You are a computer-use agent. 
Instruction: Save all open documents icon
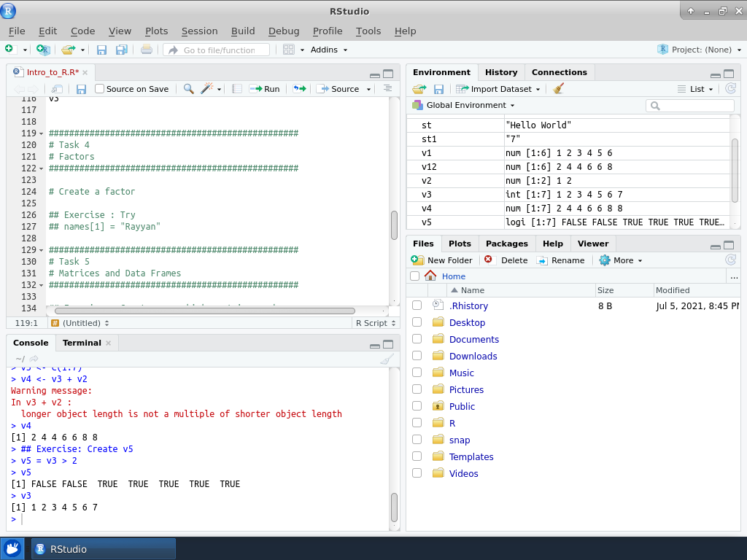[x=121, y=50]
